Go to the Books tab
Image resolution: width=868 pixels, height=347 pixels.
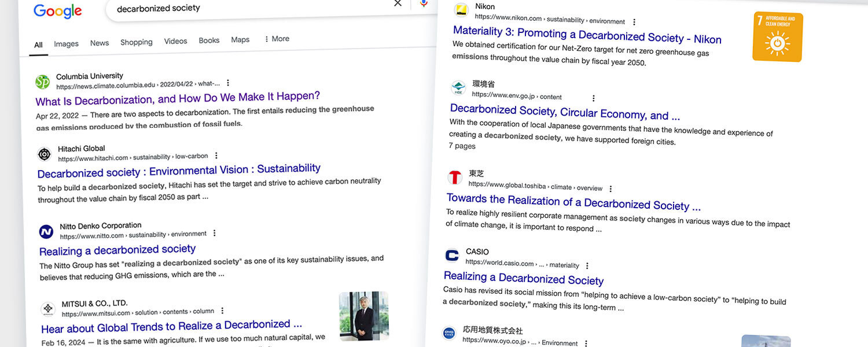[x=209, y=40]
